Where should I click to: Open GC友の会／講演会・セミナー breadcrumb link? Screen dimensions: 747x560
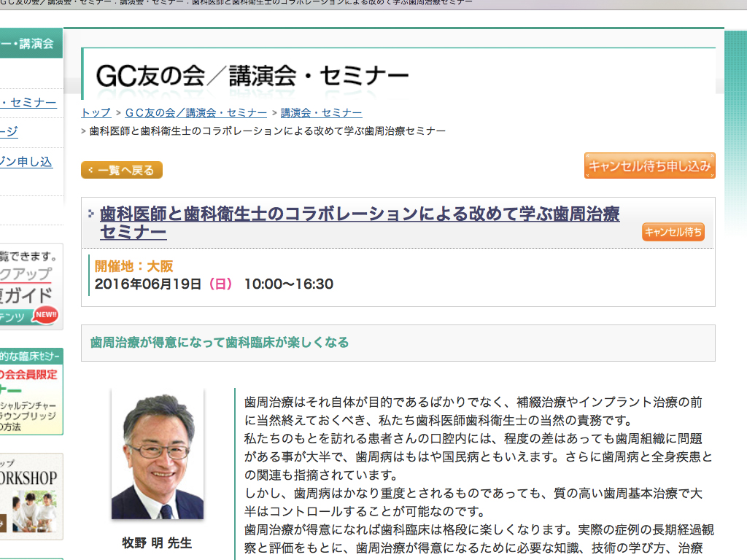point(196,113)
